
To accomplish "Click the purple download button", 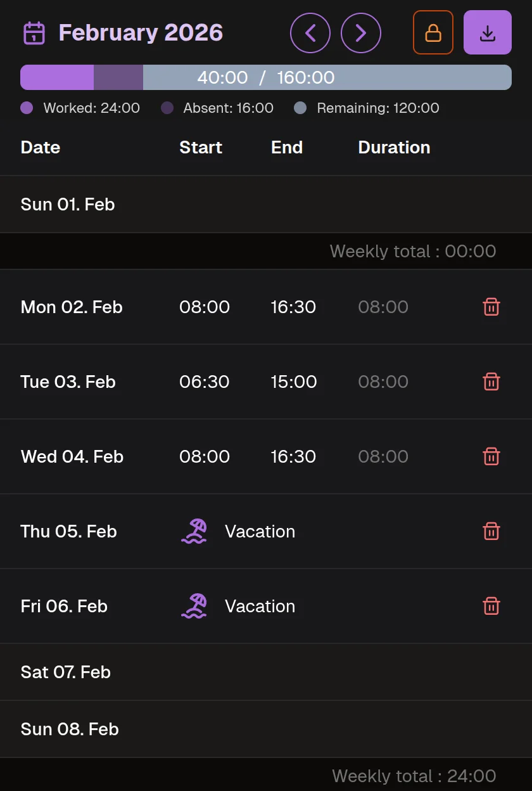I will (488, 33).
